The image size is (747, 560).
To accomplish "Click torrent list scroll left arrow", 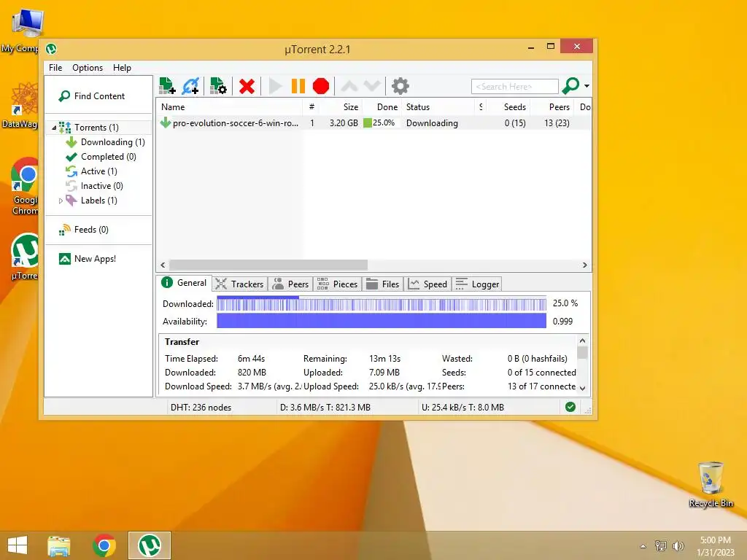I will click(x=163, y=265).
